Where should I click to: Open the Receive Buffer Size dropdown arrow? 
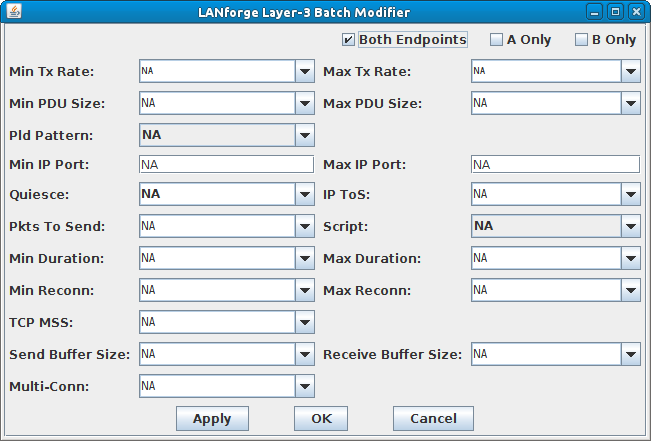(x=631, y=354)
